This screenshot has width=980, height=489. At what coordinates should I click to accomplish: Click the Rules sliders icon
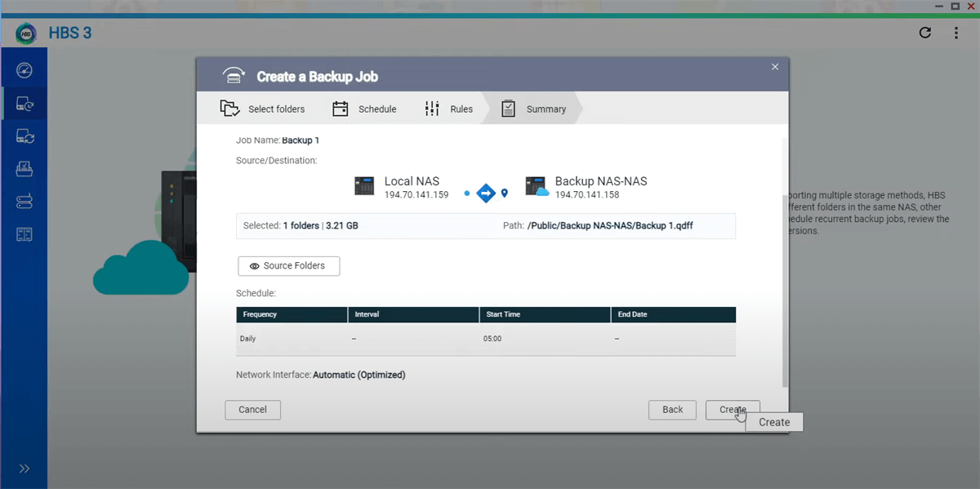coord(432,109)
